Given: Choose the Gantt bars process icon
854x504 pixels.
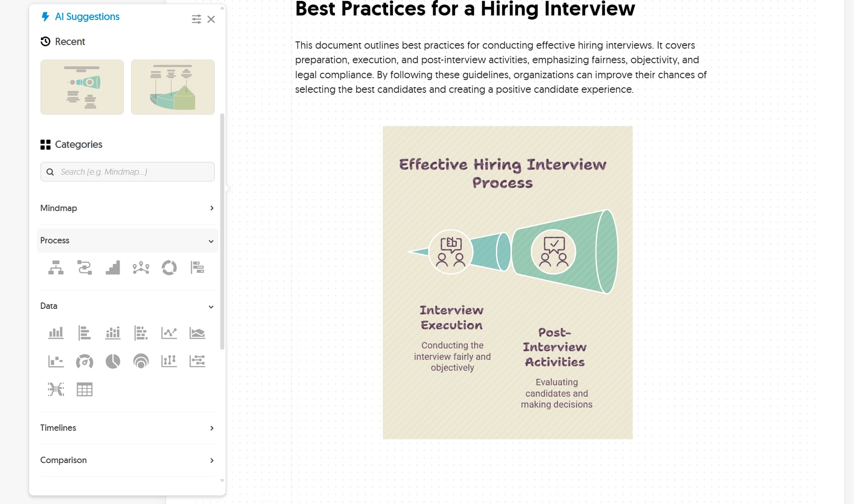Looking at the screenshot, I should 197,267.
